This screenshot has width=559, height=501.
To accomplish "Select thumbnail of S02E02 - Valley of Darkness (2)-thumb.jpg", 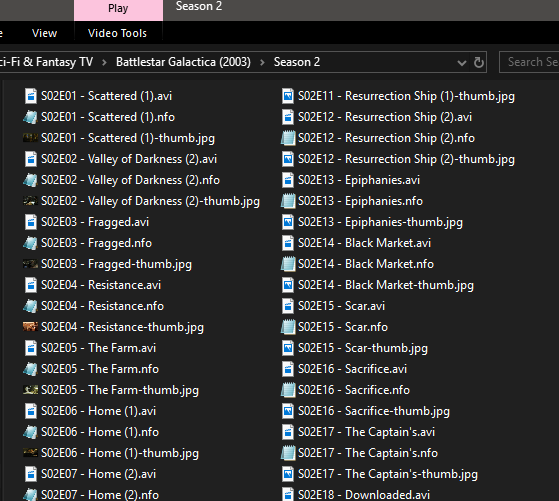I will click(31, 201).
